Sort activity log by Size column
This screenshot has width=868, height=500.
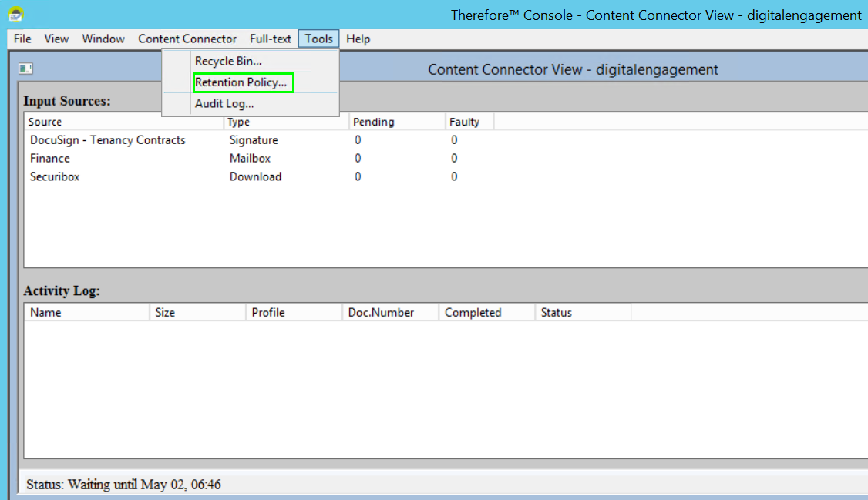197,313
